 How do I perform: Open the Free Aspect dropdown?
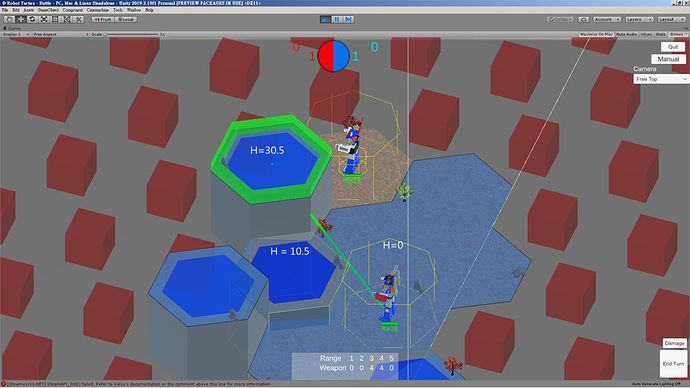(x=61, y=34)
